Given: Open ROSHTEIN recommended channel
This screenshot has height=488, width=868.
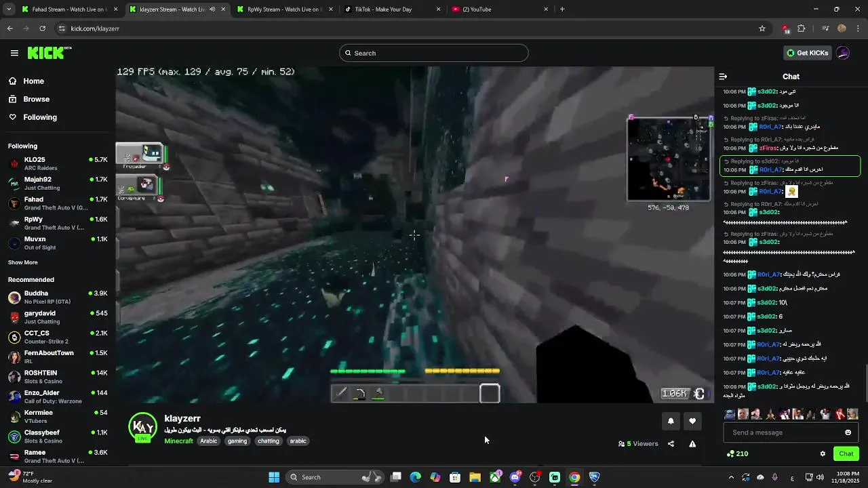Looking at the screenshot, I should click(x=58, y=377).
